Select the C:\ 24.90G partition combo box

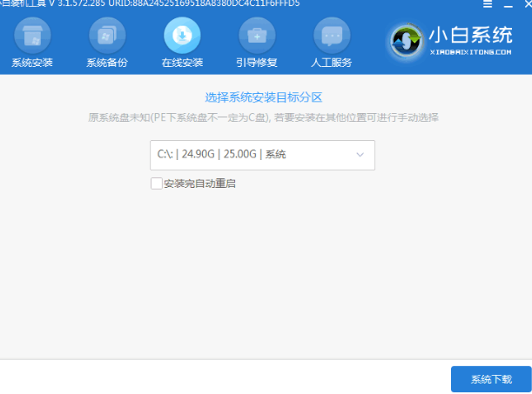[x=262, y=155]
